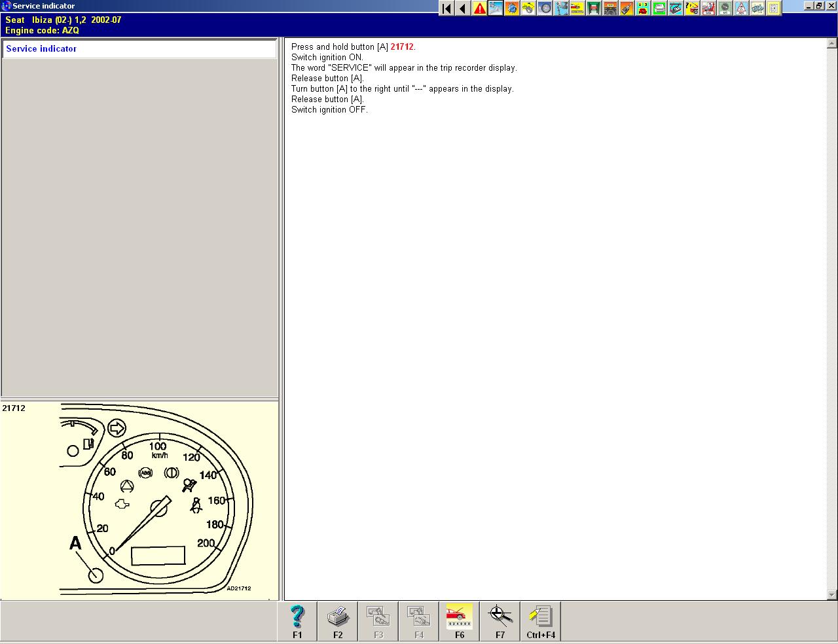Open the red warning triangle icon
838x644 pixels.
tap(479, 8)
